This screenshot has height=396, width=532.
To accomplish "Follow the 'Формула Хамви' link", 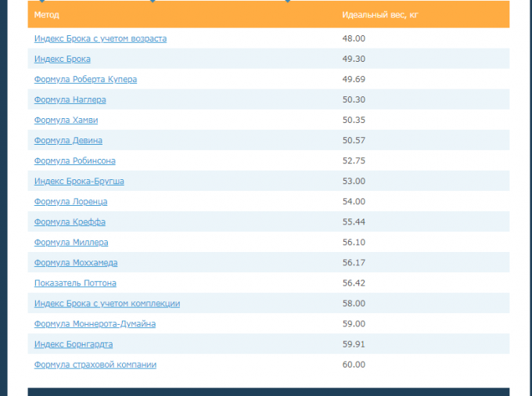I will point(66,120).
